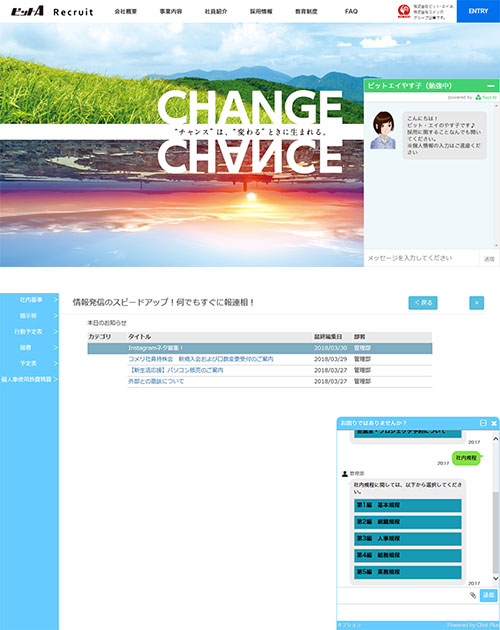Screen dimensions: 500x630
Task: Expand the 掲示板 sidebar item
Action: 29,316
